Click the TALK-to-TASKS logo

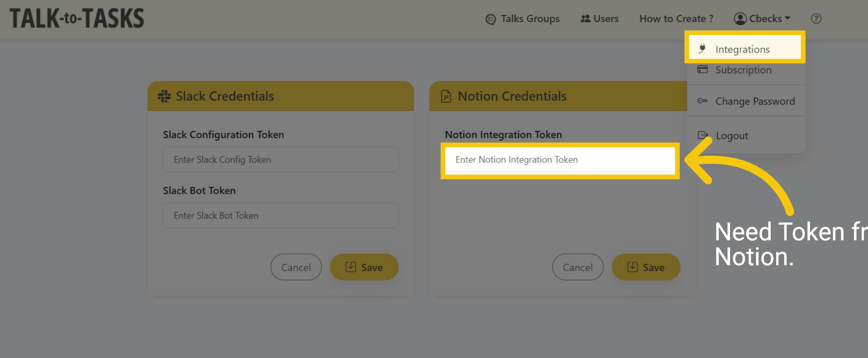coord(77,19)
